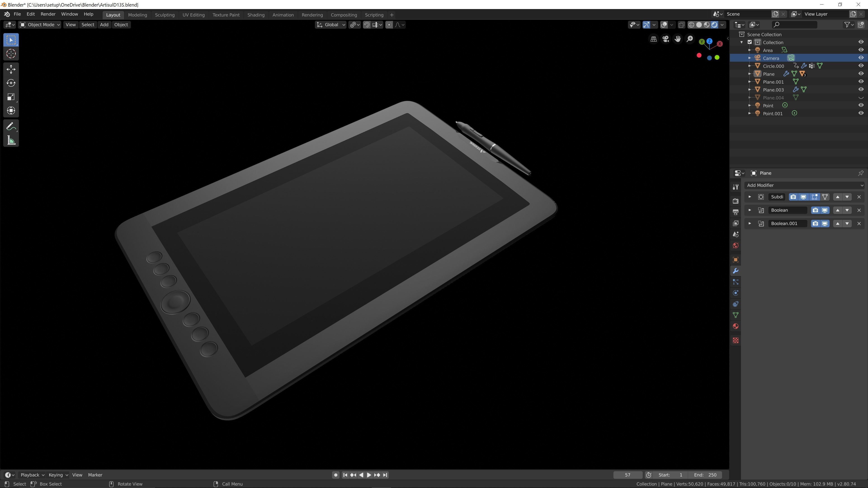Expand the Boolean.001 modifier panel
This screenshot has height=488, width=868.
pyautogui.click(x=750, y=224)
